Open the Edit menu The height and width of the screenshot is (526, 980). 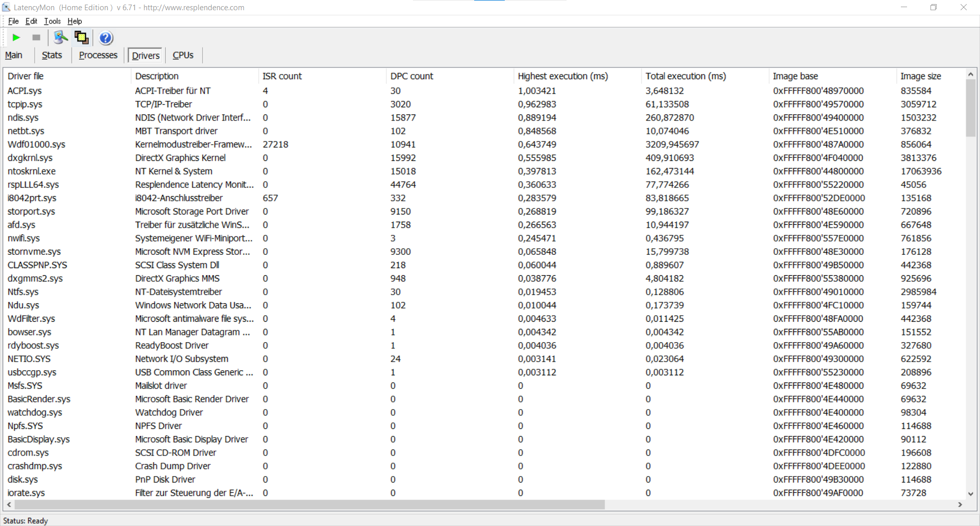pyautogui.click(x=31, y=21)
